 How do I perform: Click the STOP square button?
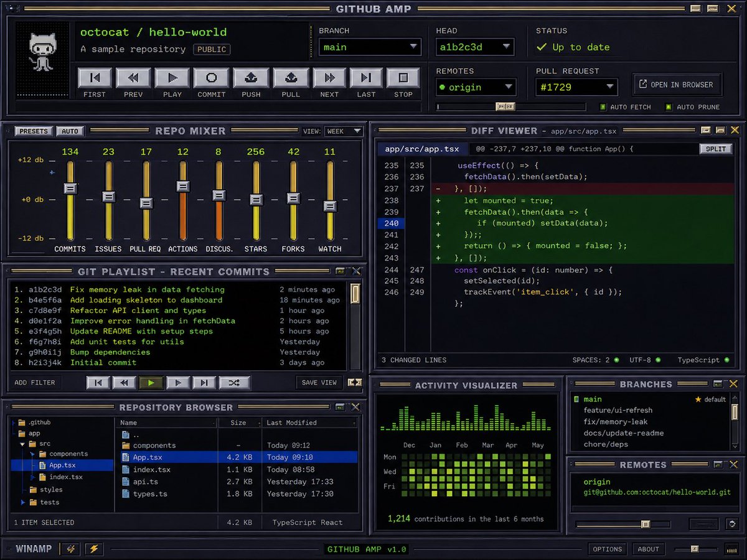403,78
